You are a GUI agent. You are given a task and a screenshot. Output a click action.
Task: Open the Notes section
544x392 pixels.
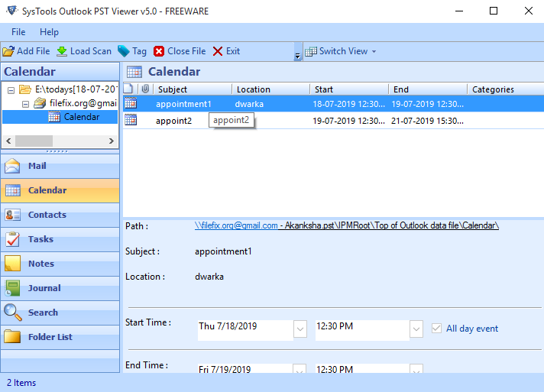[60, 264]
